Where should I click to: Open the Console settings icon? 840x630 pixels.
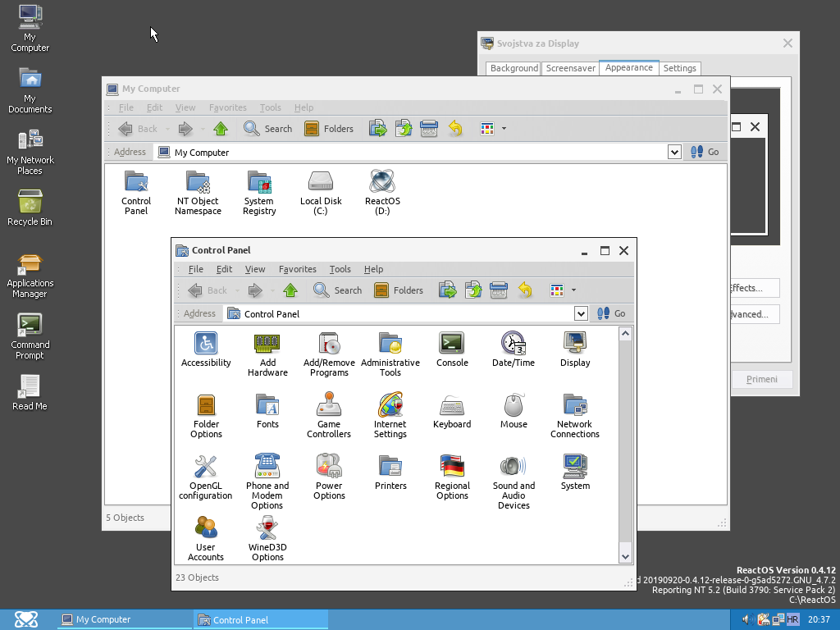(x=452, y=349)
